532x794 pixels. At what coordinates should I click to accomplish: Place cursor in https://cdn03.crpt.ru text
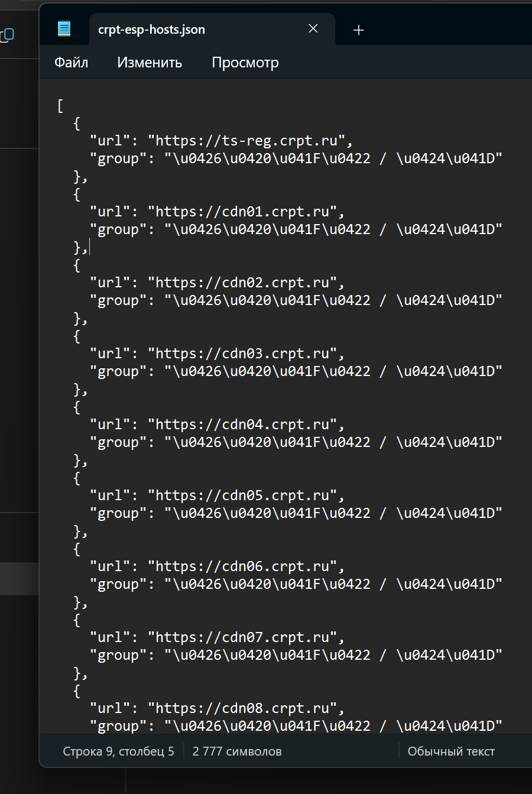(242, 354)
